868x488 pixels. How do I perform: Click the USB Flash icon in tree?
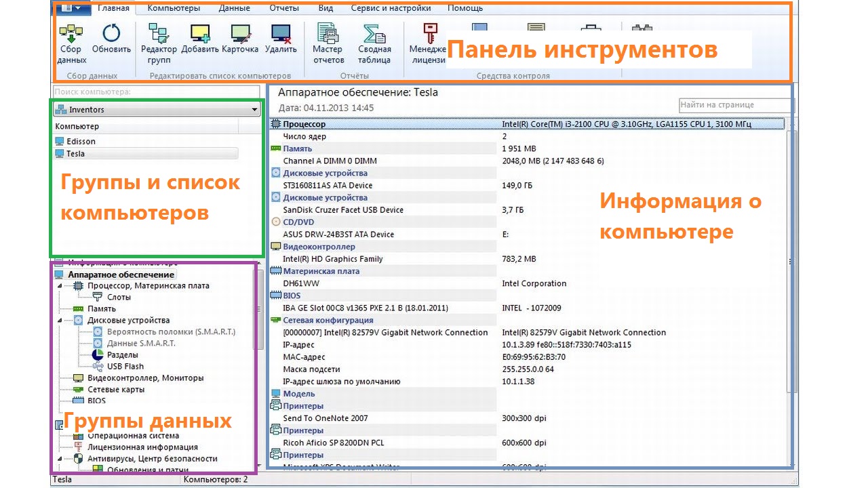pos(97,366)
